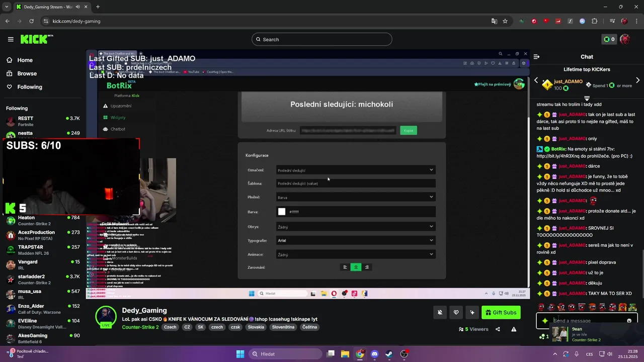Open AcezProduction in Following list

click(42, 235)
